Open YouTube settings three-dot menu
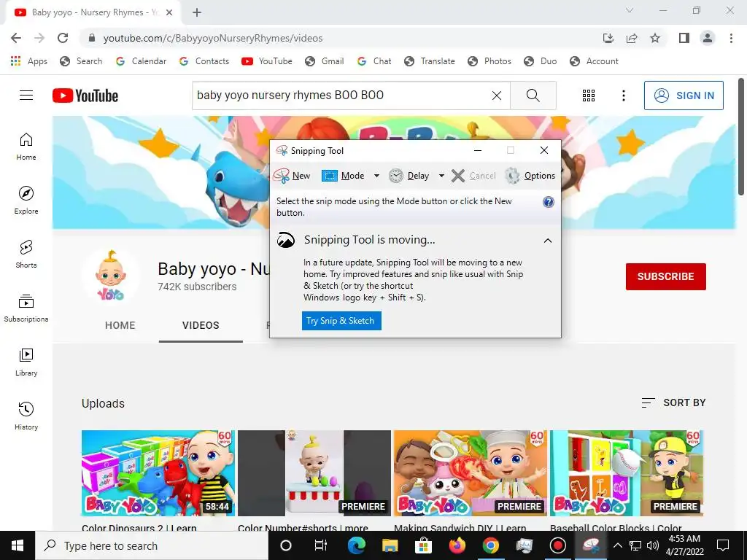 [x=623, y=96]
